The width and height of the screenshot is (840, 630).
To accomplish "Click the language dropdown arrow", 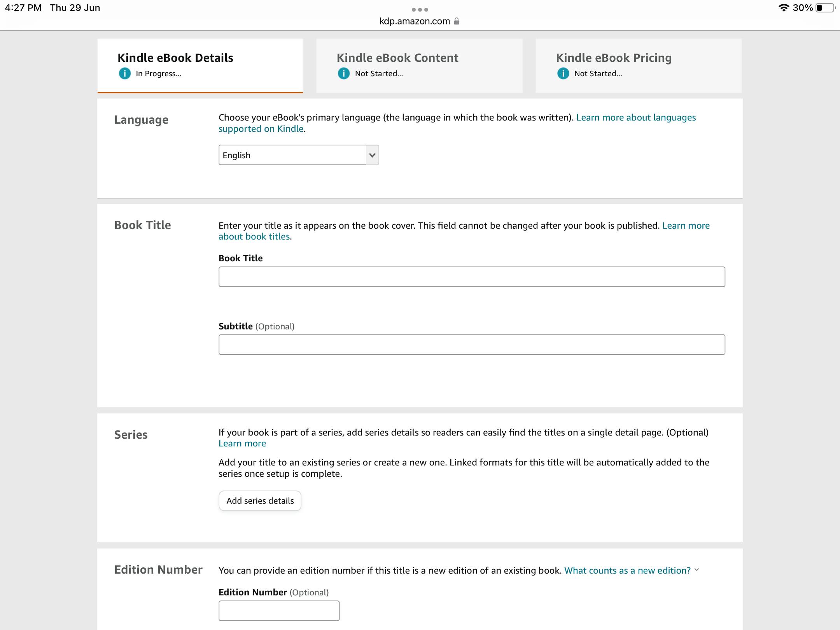I will (x=372, y=155).
